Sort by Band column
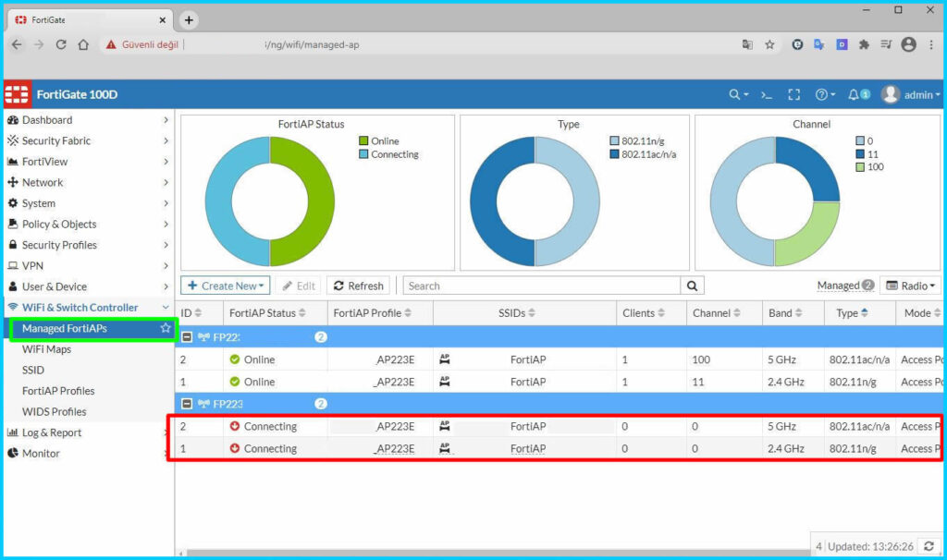The height and width of the screenshot is (560, 947). (x=785, y=313)
